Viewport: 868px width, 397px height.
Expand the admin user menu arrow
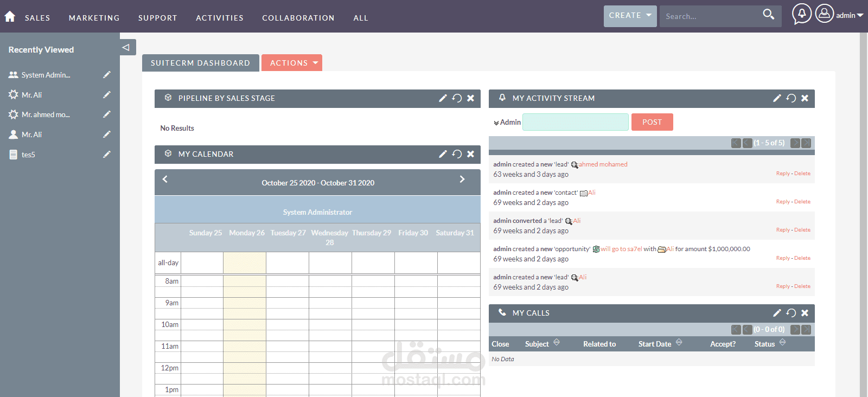pyautogui.click(x=860, y=16)
